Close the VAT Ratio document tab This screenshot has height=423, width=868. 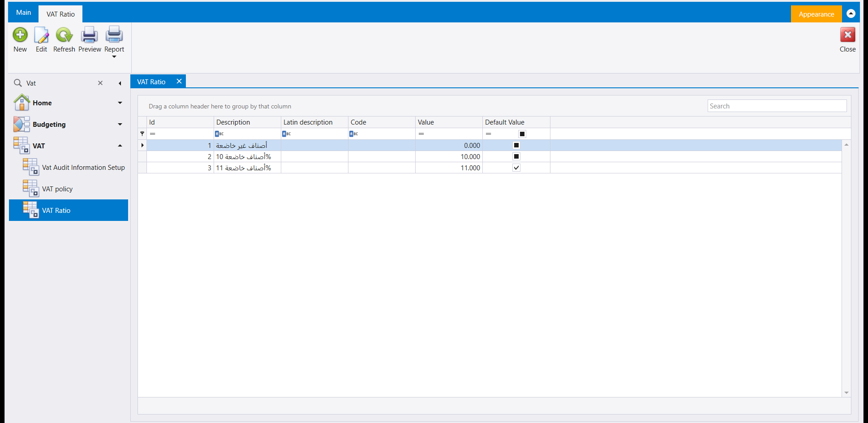click(x=179, y=81)
